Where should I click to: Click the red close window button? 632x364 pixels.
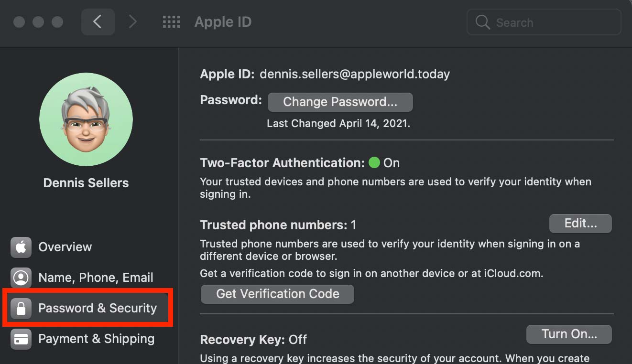coord(19,22)
